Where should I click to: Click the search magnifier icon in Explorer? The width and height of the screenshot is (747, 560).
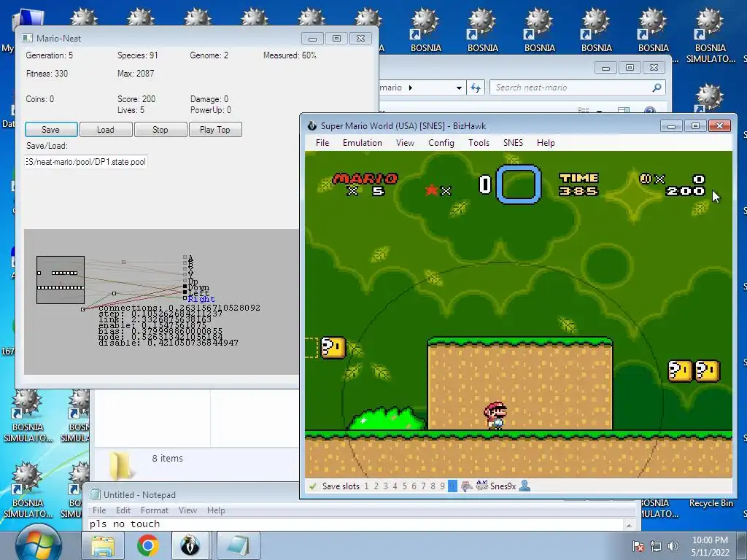[x=657, y=87]
